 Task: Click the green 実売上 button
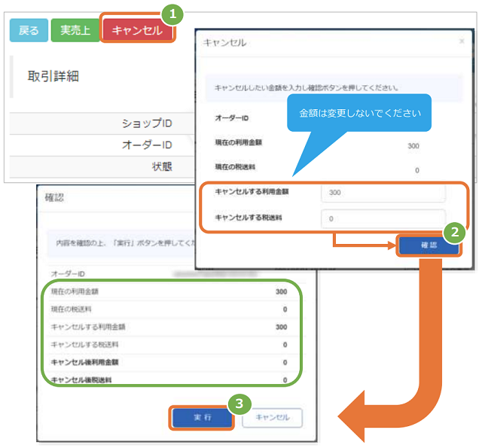tap(75, 30)
